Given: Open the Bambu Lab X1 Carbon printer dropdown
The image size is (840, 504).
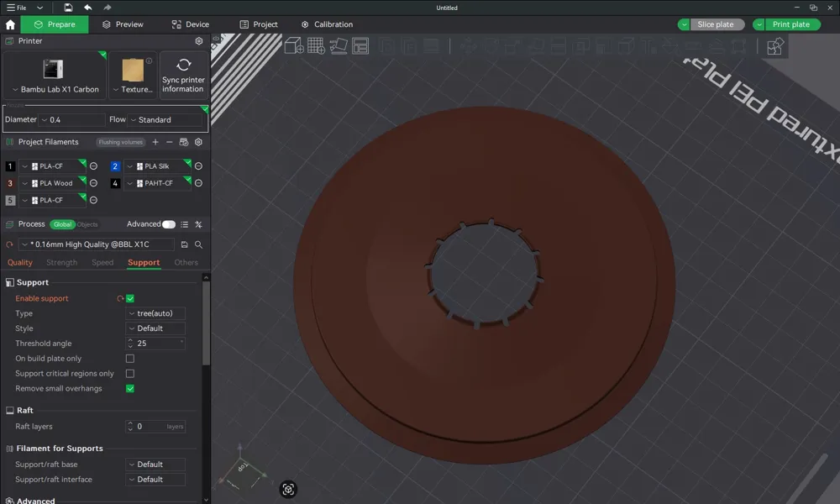Looking at the screenshot, I should pos(55,76).
